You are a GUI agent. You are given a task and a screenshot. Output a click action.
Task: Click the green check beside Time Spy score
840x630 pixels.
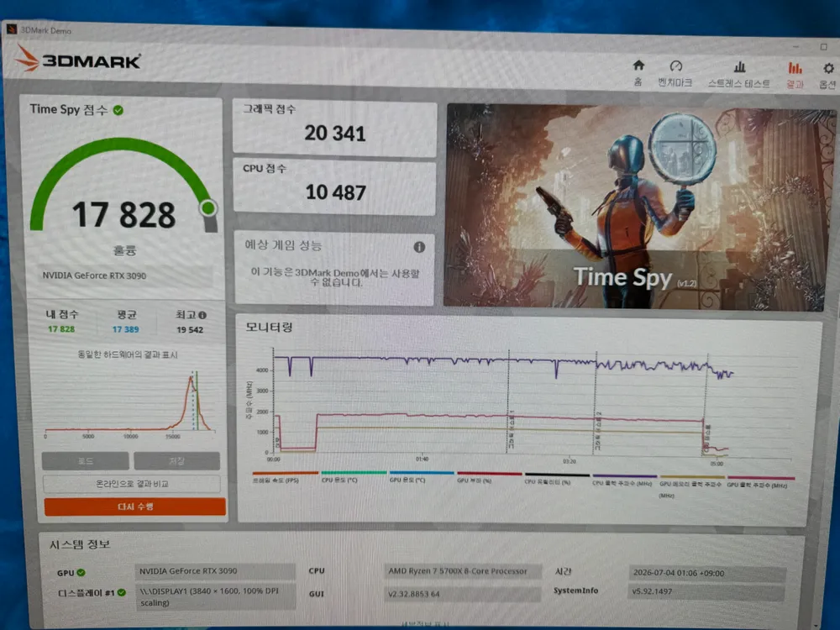[x=118, y=110]
